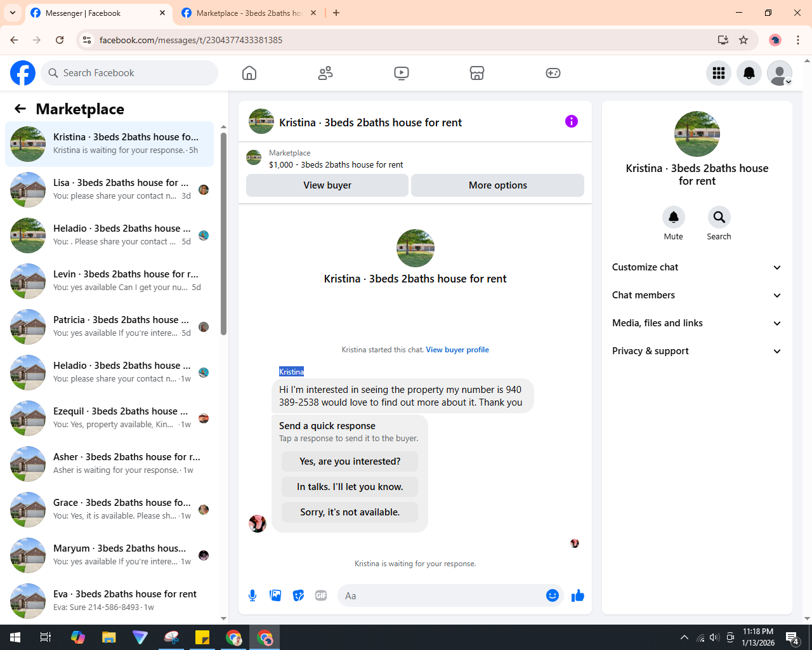Open Heladio chat dated 1w
812x650 pixels.
click(110, 373)
